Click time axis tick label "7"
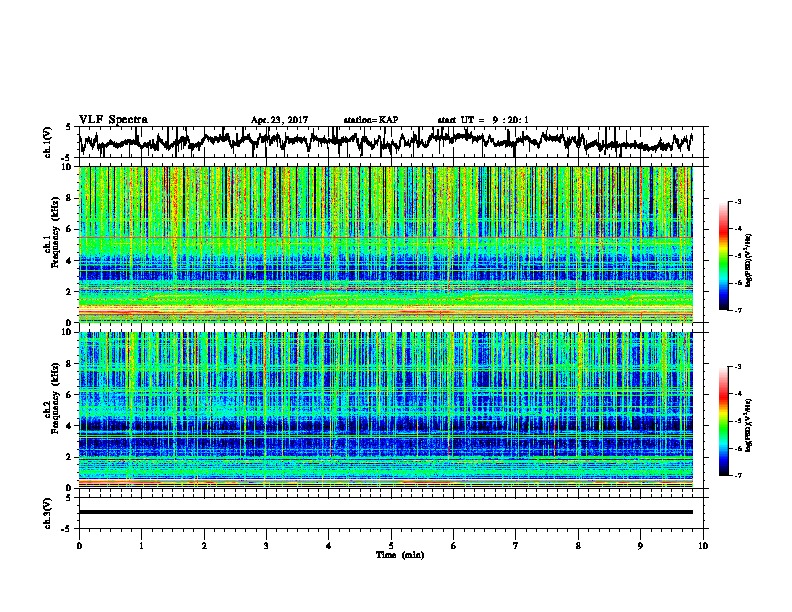 coord(516,546)
